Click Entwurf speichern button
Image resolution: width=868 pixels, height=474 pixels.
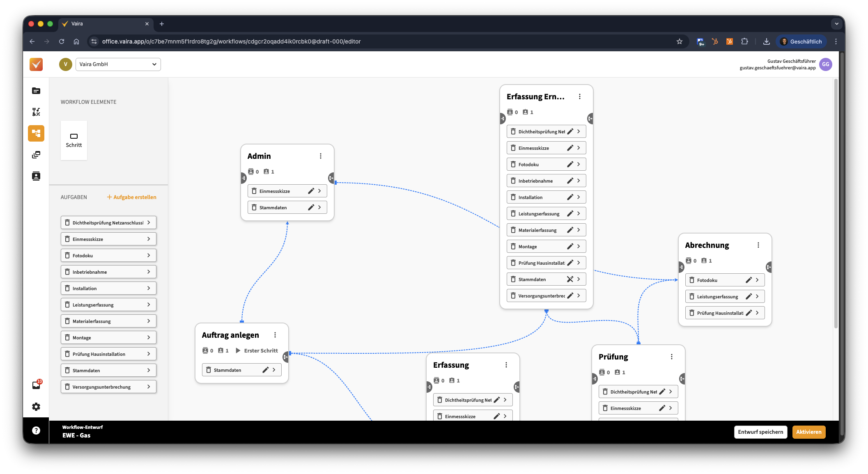coord(760,432)
